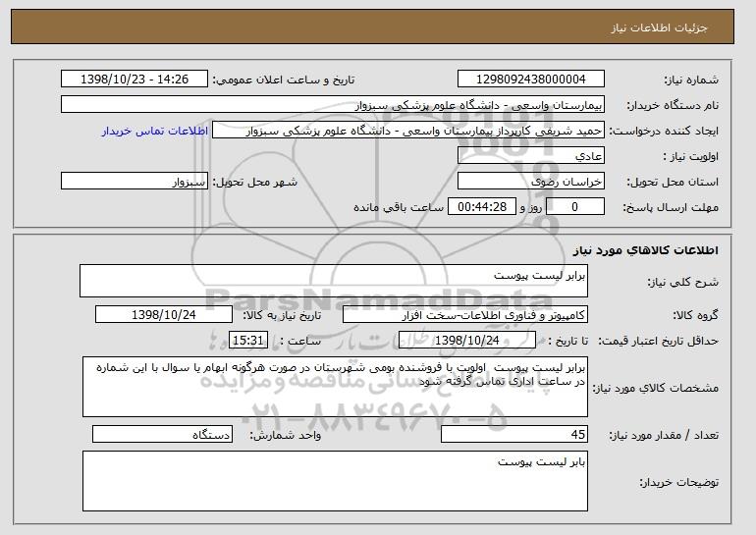Click the remaining days field showing 0
Image resolution: width=756 pixels, height=535 pixels.
click(x=575, y=207)
